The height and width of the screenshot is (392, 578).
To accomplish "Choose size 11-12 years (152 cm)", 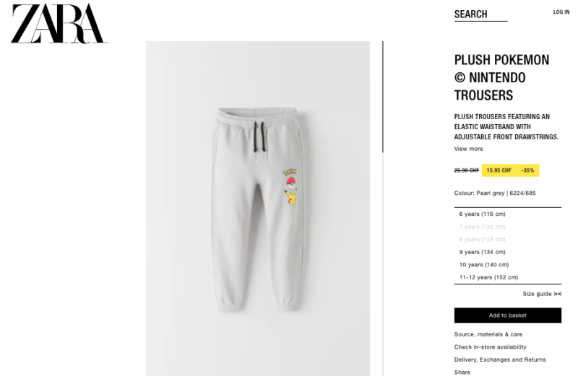I will (508, 277).
